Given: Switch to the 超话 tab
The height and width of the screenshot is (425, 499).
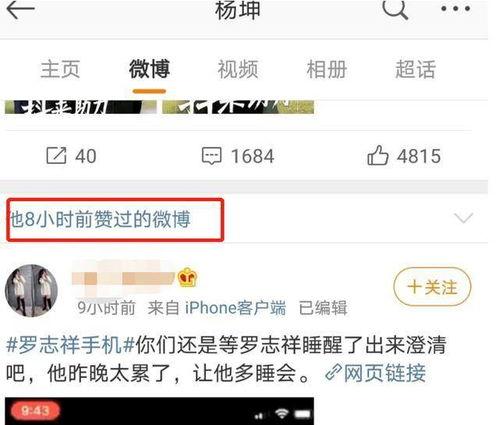Looking at the screenshot, I should (416, 69).
